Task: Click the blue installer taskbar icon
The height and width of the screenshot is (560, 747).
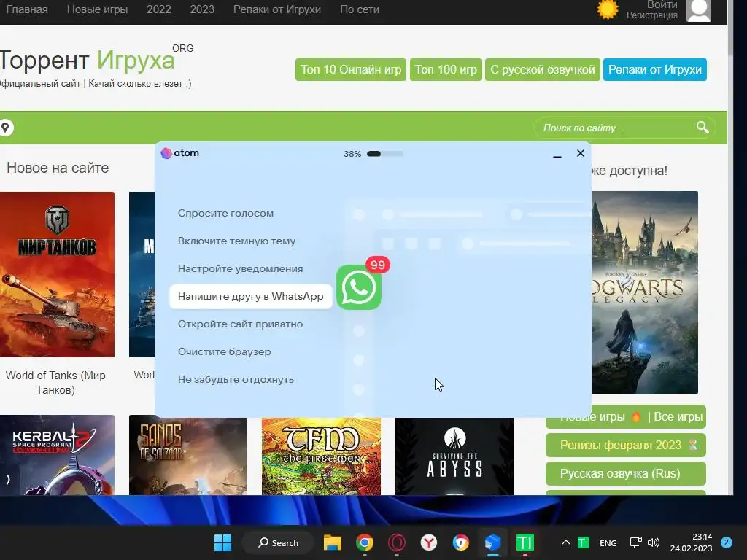Action: click(492, 542)
